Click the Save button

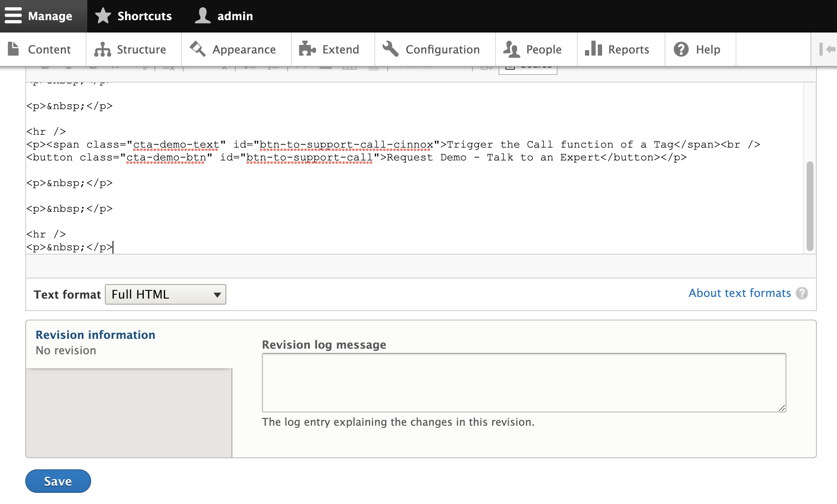click(x=58, y=481)
